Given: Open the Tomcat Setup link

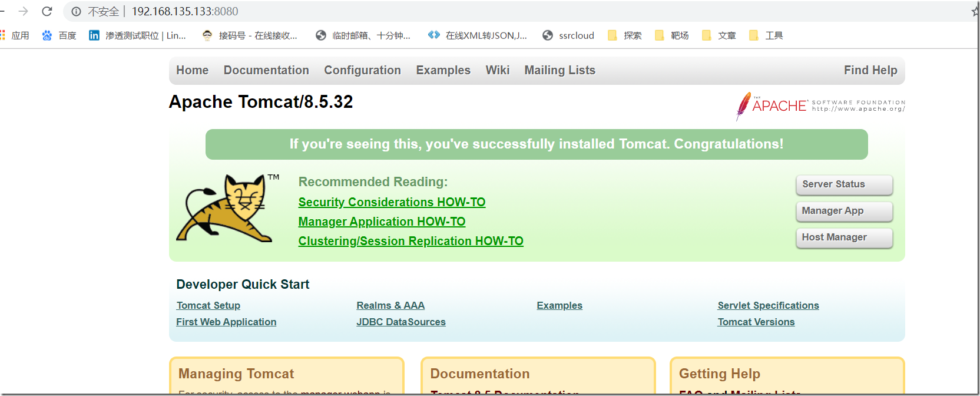Looking at the screenshot, I should click(x=208, y=305).
